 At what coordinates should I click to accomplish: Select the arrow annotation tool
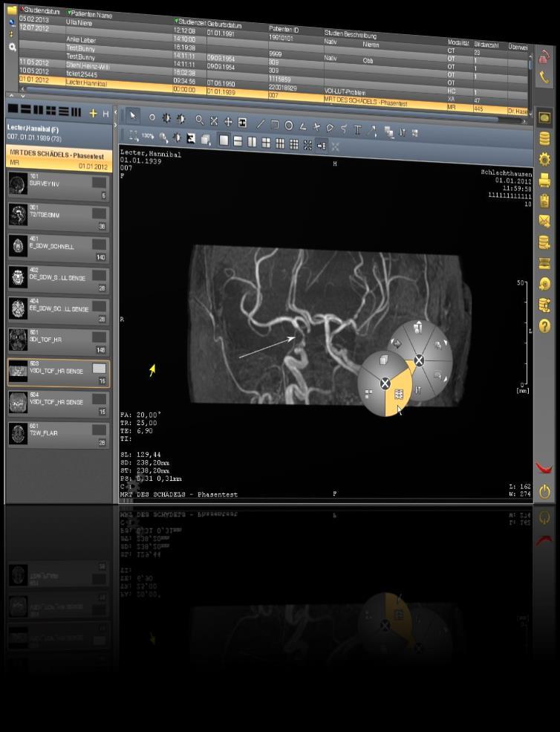coord(371,131)
